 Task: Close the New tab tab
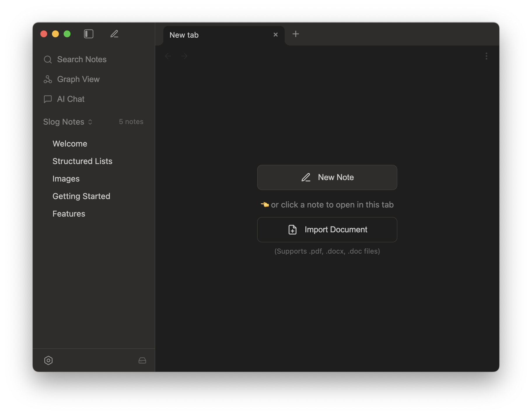pyautogui.click(x=276, y=35)
